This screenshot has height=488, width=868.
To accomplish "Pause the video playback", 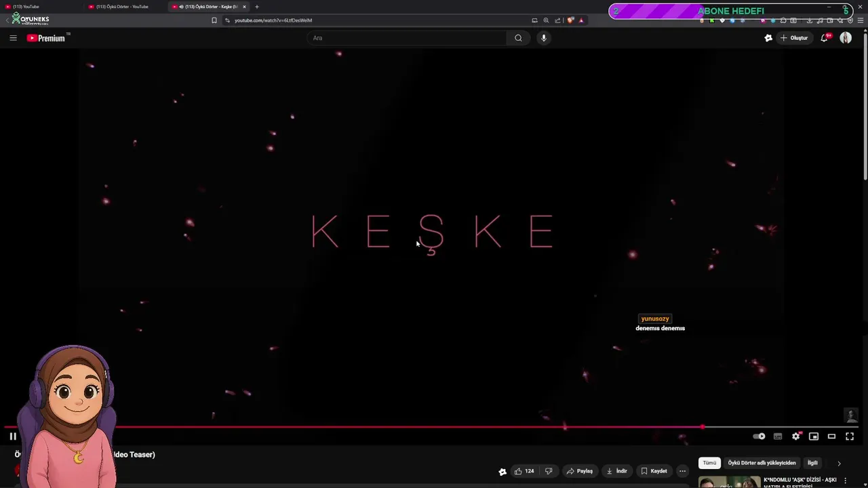I will click(13, 436).
